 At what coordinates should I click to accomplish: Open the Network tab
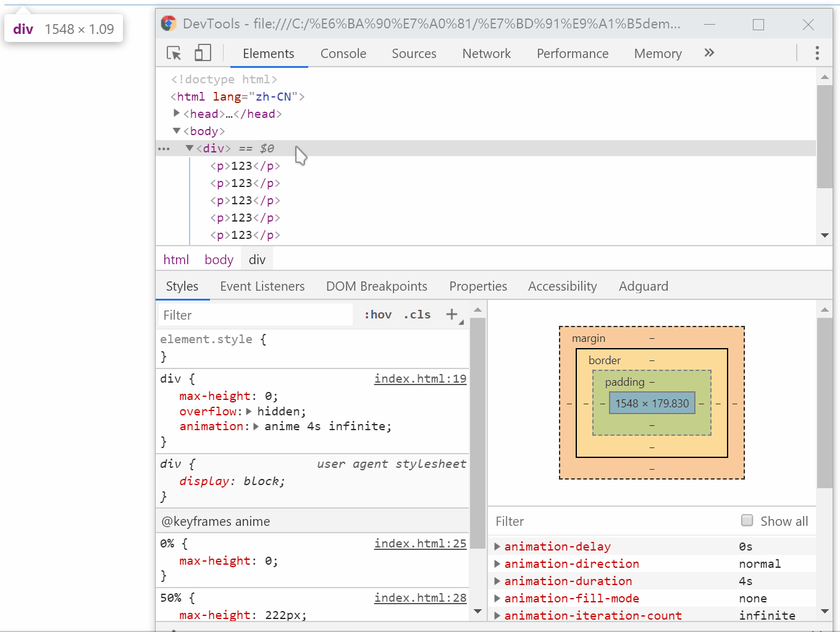[x=487, y=54]
